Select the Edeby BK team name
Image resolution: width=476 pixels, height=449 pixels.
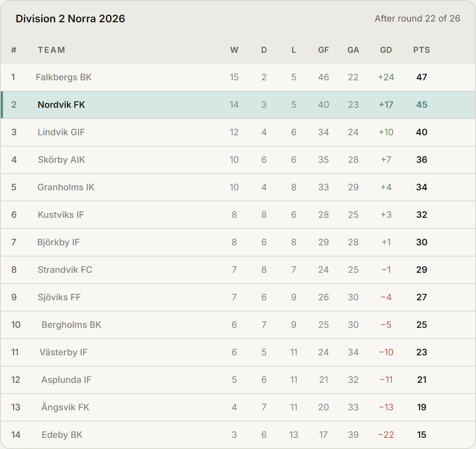62,435
